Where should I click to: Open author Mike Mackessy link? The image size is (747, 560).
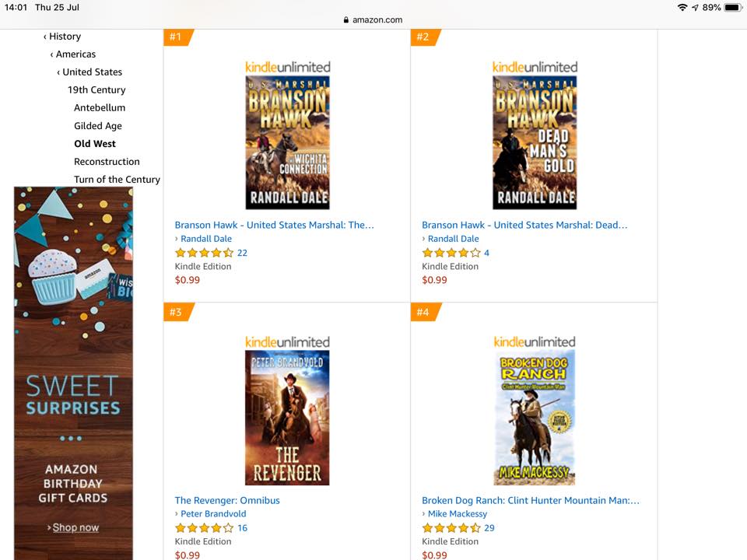(458, 514)
